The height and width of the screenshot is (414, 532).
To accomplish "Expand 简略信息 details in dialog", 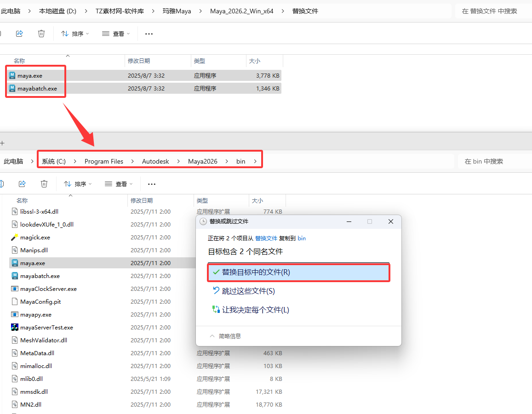I will 225,336.
